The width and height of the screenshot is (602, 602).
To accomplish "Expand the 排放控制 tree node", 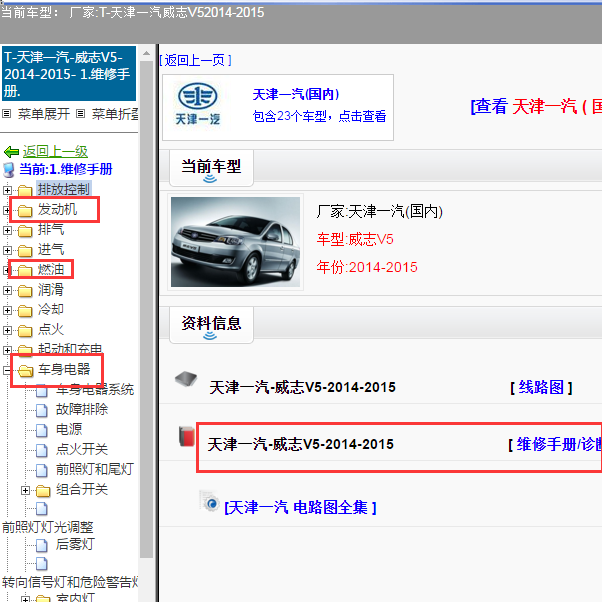I will (7, 190).
